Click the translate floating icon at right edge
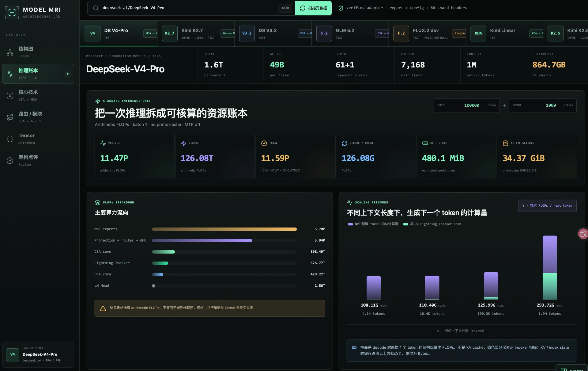 point(583,234)
